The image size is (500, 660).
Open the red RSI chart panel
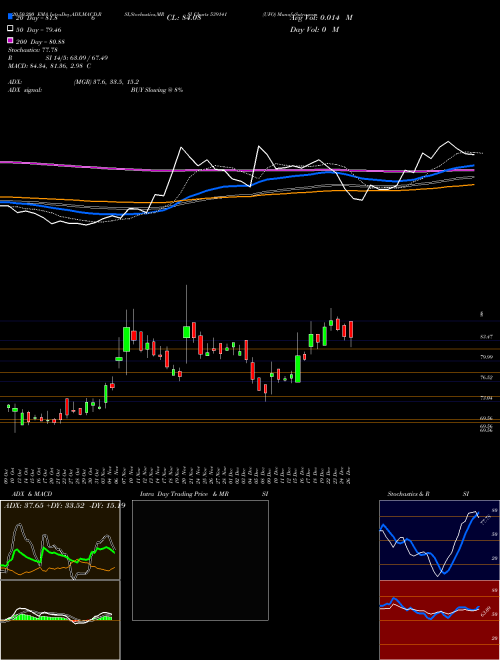tap(439, 620)
